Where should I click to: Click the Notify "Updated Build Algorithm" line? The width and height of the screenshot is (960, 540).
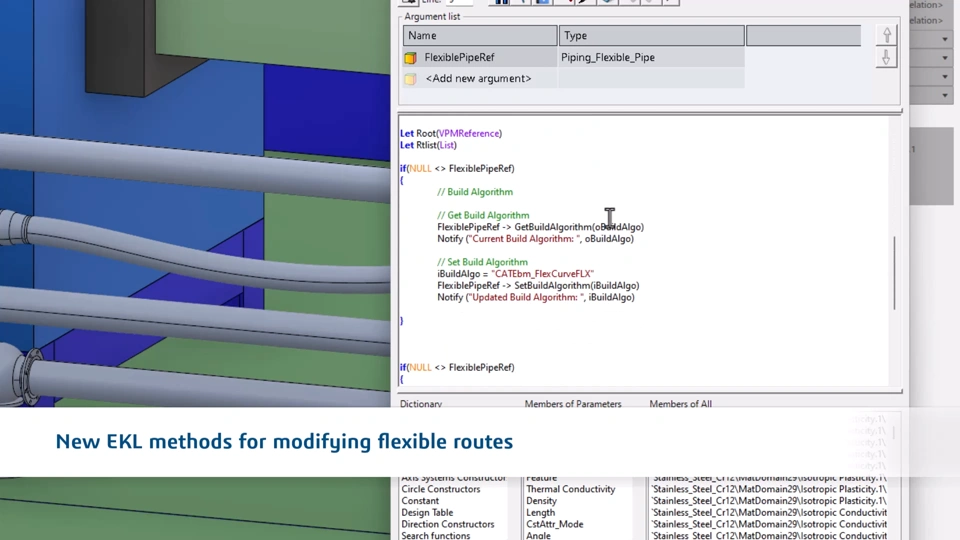tap(536, 298)
